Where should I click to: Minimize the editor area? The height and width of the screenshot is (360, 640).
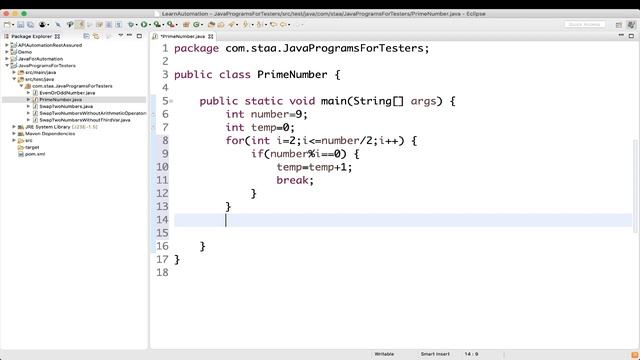pos(621,36)
